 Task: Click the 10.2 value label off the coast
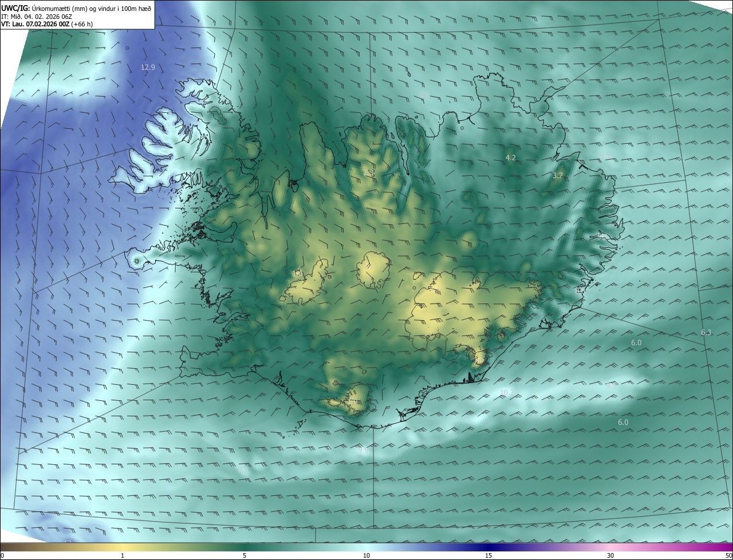pos(506,392)
